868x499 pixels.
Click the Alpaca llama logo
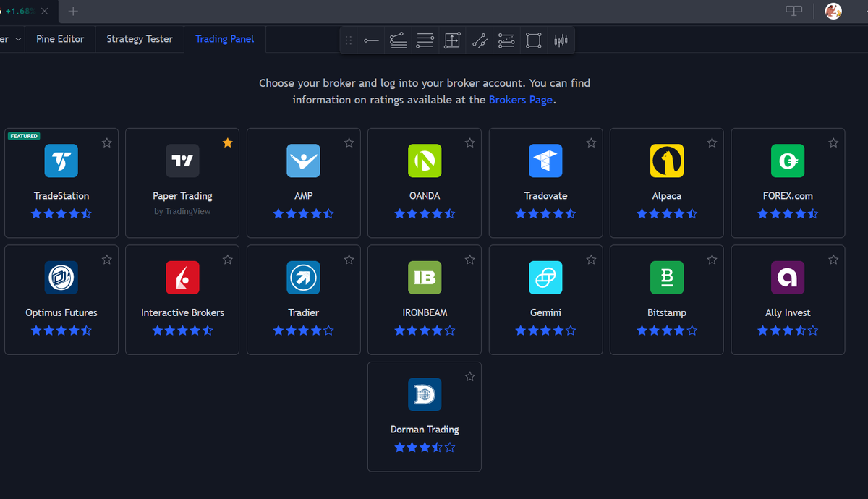pos(667,161)
